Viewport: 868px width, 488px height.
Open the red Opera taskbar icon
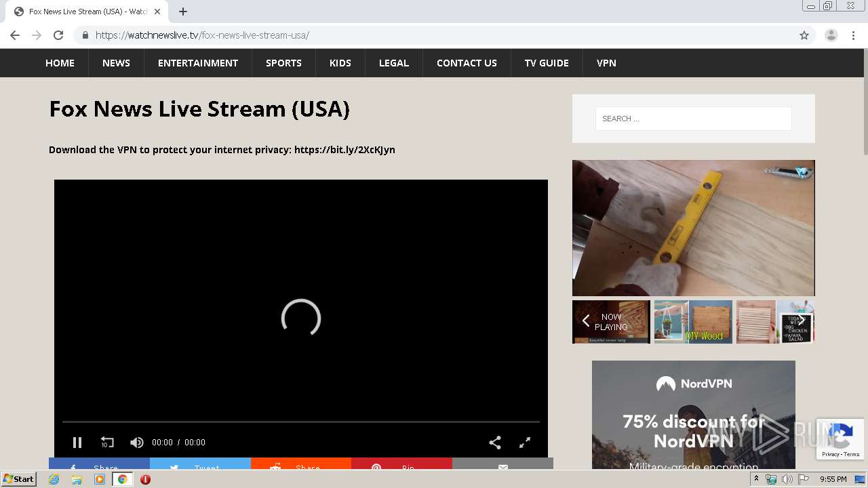pos(145,479)
